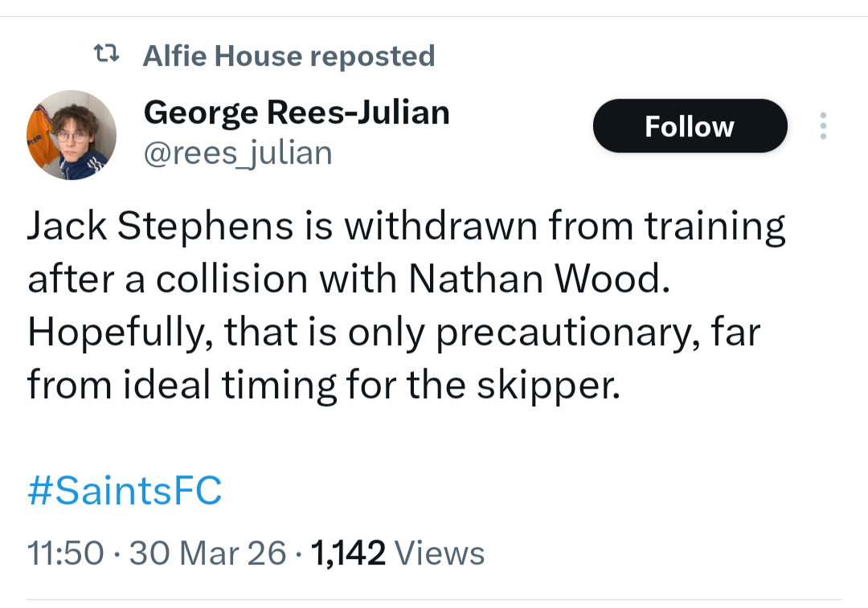Open George Rees-Julian's profile picture
Viewport: 868px width, 608px height.
(x=72, y=135)
